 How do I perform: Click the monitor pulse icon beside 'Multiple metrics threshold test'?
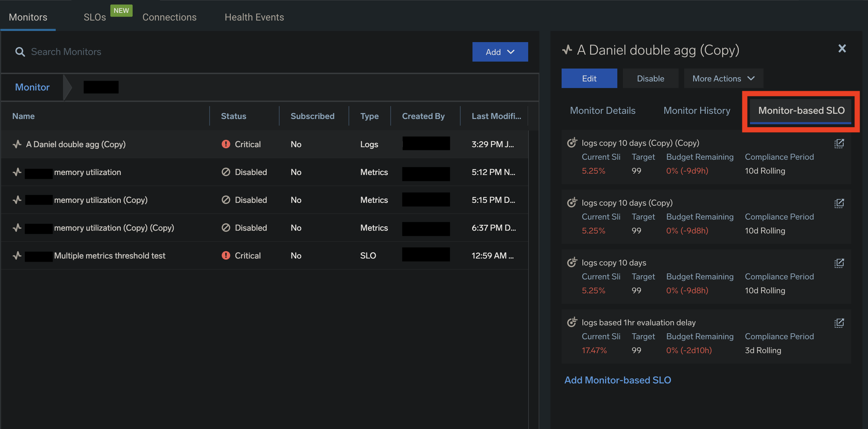pyautogui.click(x=17, y=256)
